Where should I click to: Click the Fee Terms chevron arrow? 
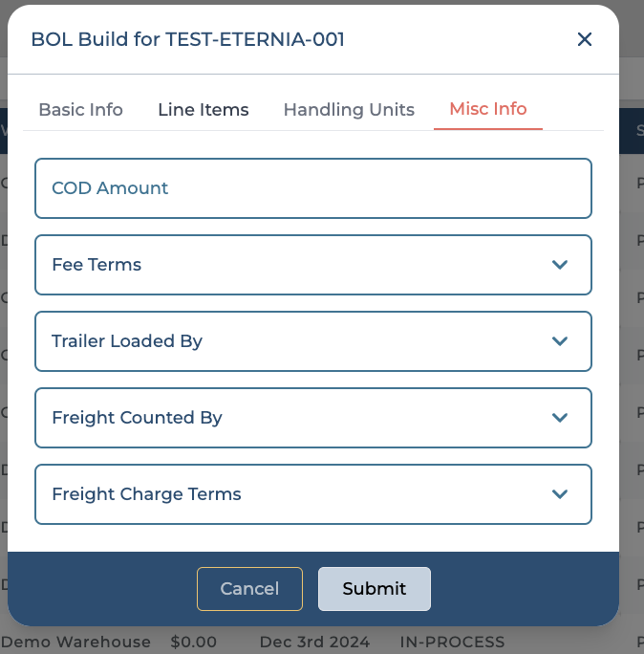(x=560, y=265)
